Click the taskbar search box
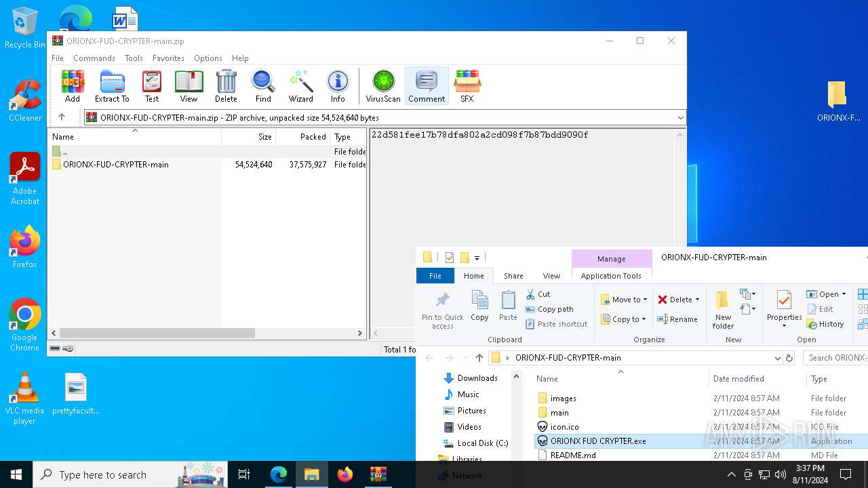Screen dimensions: 868x488 pyautogui.click(x=131, y=474)
